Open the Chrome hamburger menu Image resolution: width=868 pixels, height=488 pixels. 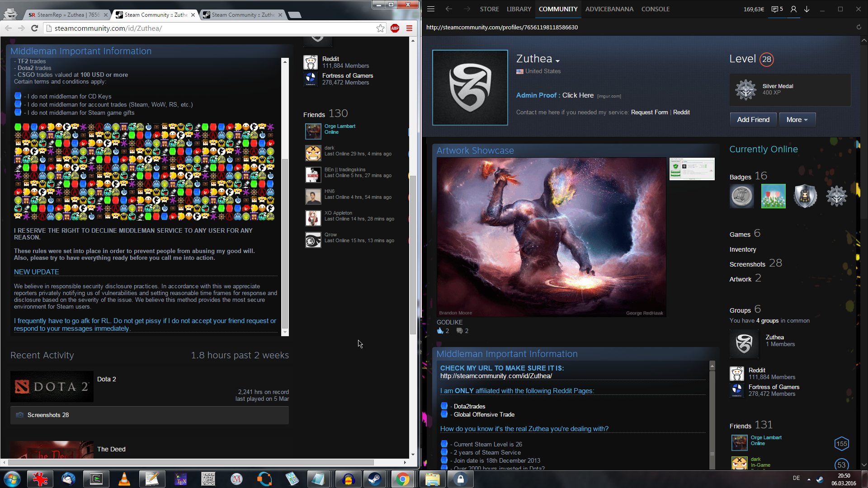pyautogui.click(x=409, y=28)
